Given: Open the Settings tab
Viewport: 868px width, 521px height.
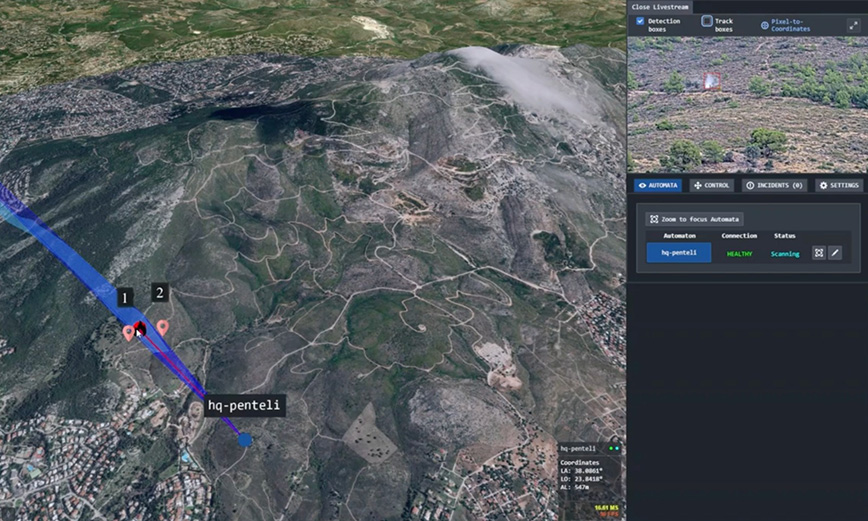Looking at the screenshot, I should point(838,185).
